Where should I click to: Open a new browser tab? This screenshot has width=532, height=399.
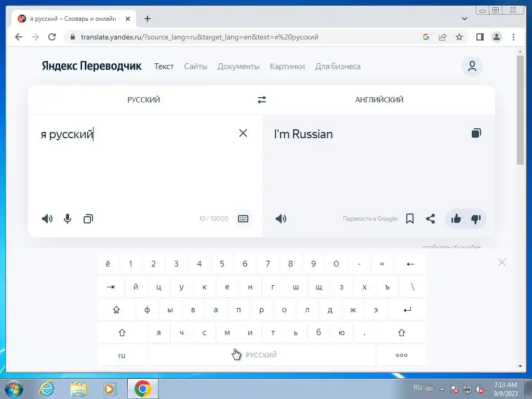(x=147, y=19)
